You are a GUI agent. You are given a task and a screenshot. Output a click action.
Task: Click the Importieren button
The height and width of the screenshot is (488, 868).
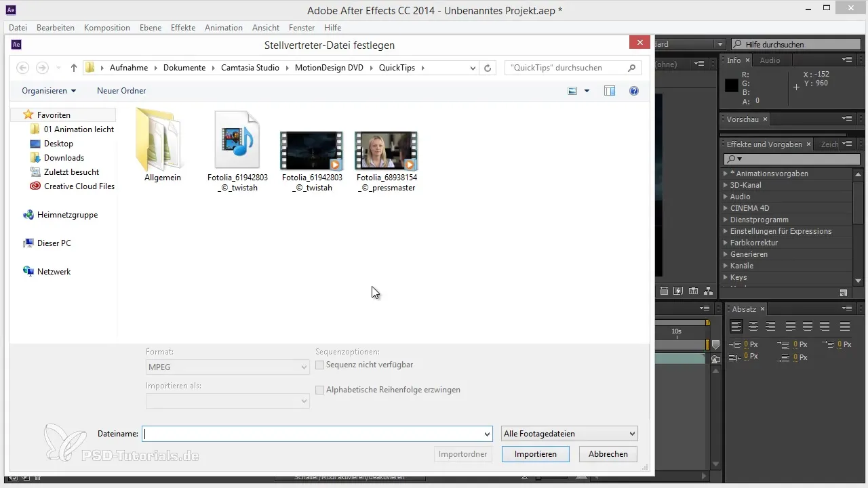tap(536, 454)
